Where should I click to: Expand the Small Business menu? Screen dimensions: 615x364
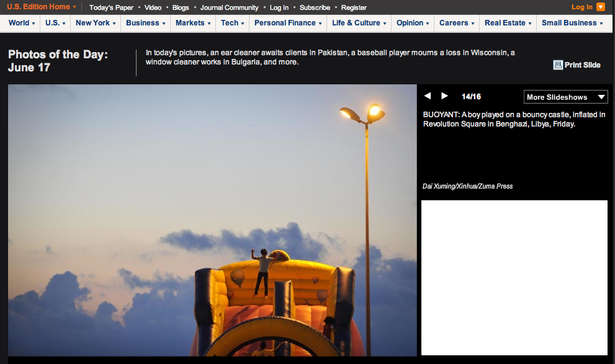pyautogui.click(x=572, y=23)
